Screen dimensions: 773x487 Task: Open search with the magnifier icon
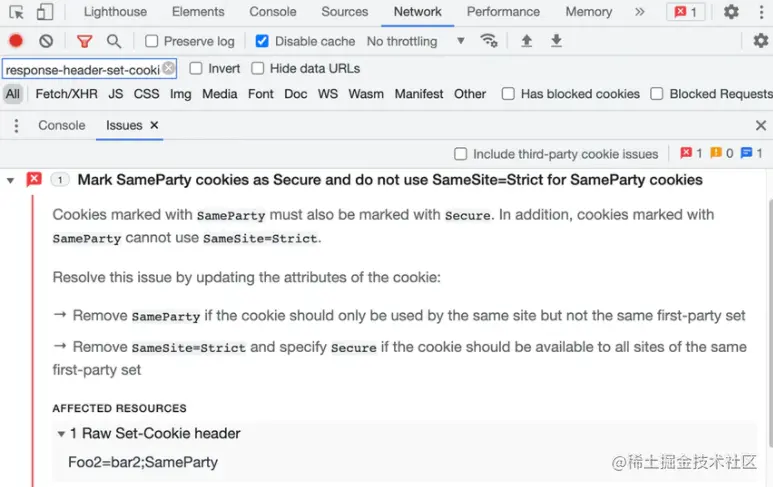click(x=114, y=41)
